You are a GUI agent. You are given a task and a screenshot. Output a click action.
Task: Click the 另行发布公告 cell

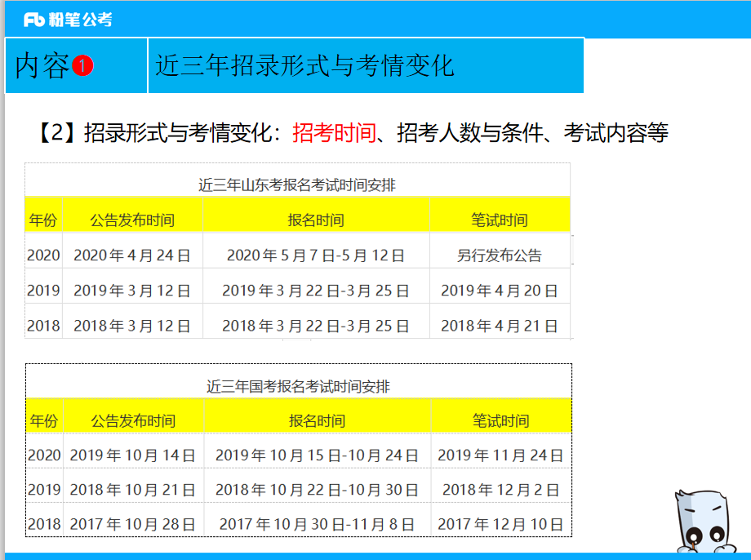(x=500, y=256)
